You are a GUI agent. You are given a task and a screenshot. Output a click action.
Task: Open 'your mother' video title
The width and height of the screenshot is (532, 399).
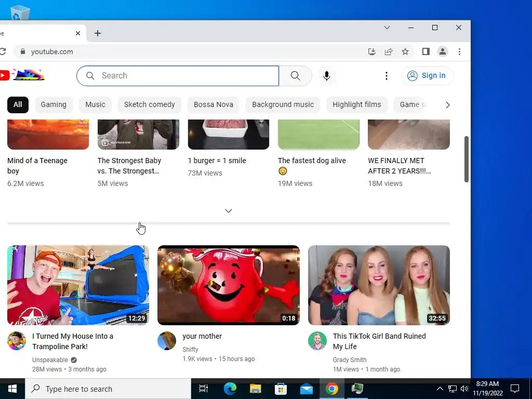point(202,336)
